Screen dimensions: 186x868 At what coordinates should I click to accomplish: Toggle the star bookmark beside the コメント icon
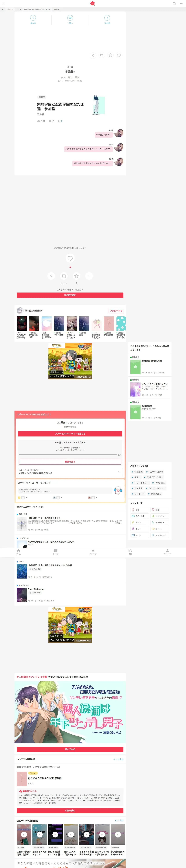coord(76,276)
